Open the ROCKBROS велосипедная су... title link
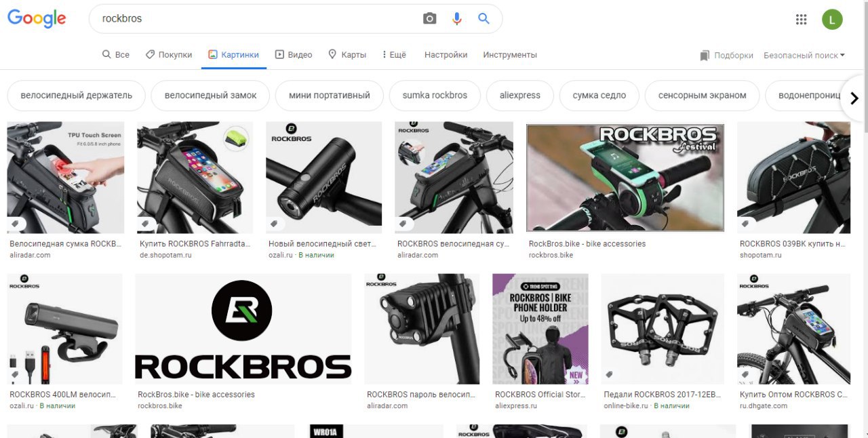868x438 pixels. click(453, 243)
